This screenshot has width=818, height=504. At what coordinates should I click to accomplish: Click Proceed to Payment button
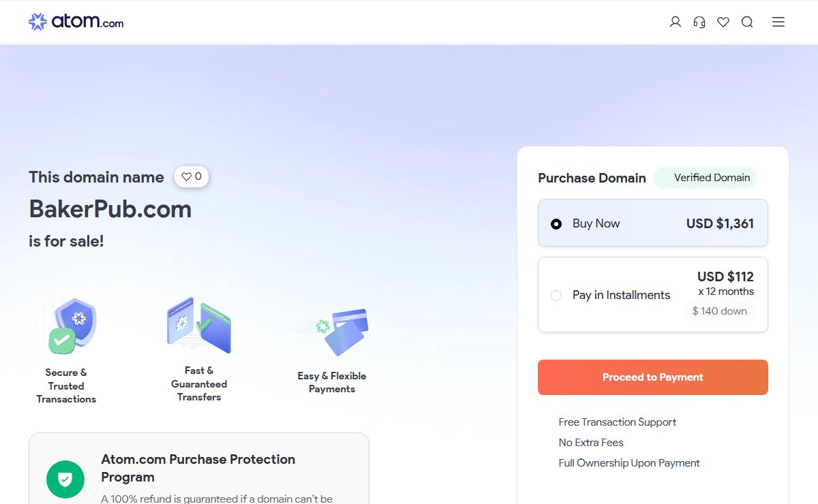pos(653,377)
